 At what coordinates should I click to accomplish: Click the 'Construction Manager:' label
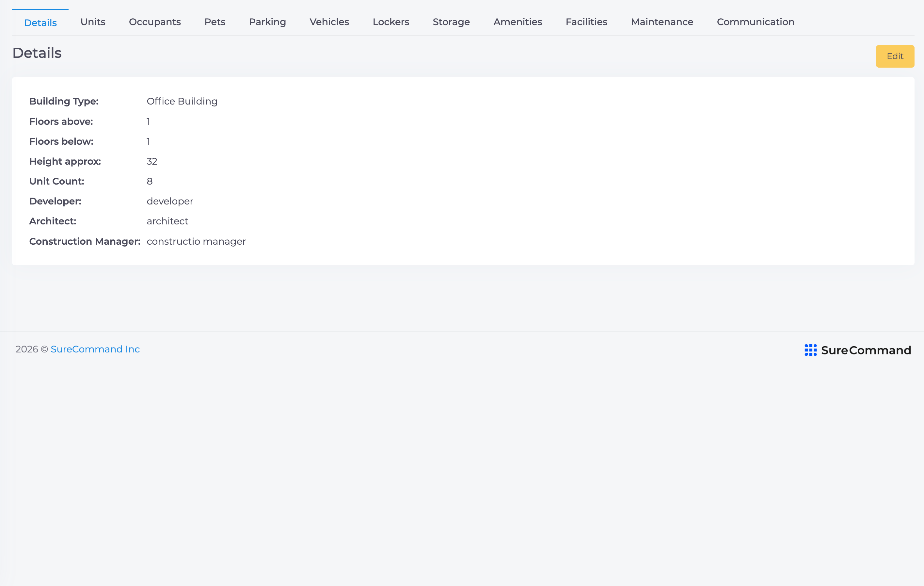[x=85, y=241]
